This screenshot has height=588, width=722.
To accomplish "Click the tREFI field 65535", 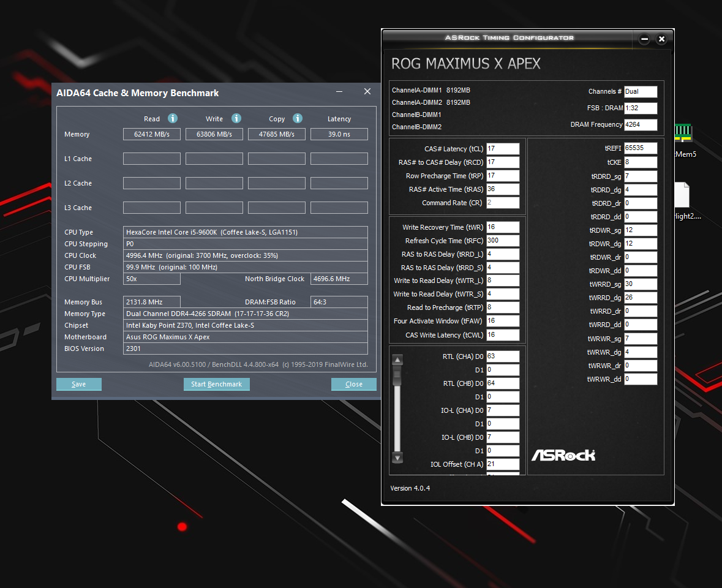I will (x=641, y=148).
